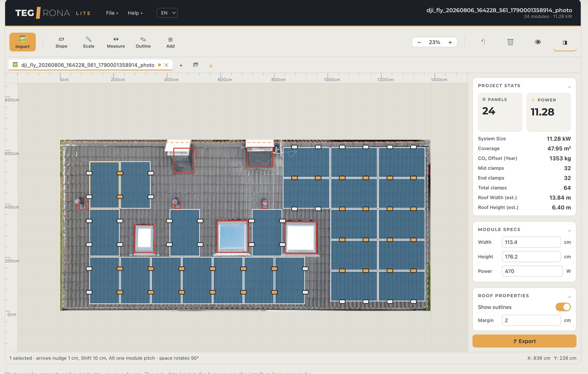This screenshot has height=374, width=588.
Task: Click the Panels count card showing 24
Action: (x=500, y=112)
